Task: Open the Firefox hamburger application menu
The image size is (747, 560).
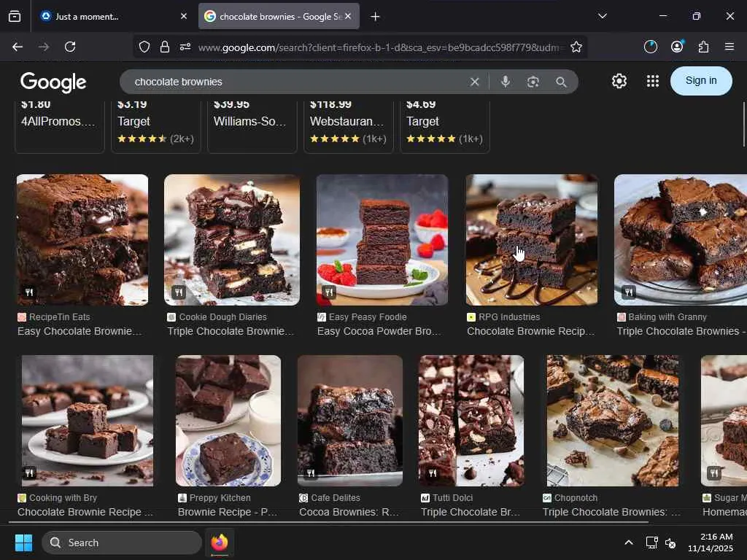Action: coord(729,47)
